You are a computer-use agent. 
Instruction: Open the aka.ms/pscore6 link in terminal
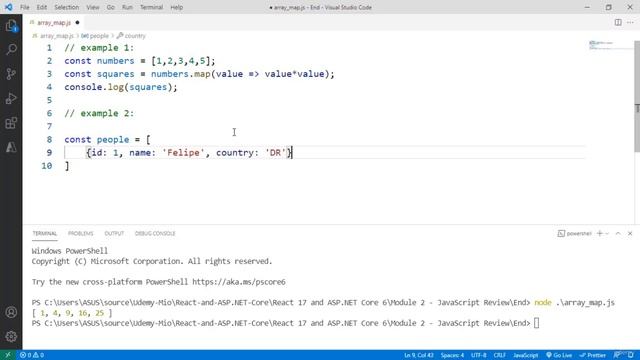tap(239, 282)
